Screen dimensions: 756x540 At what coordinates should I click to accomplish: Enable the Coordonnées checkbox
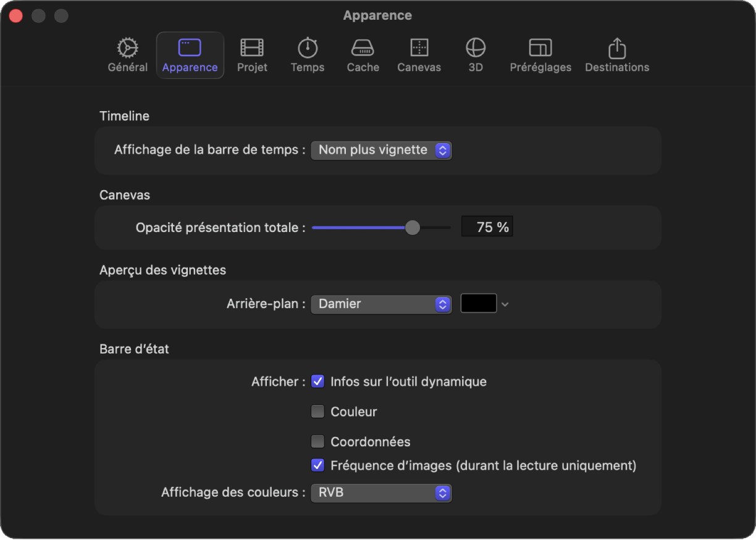point(317,442)
